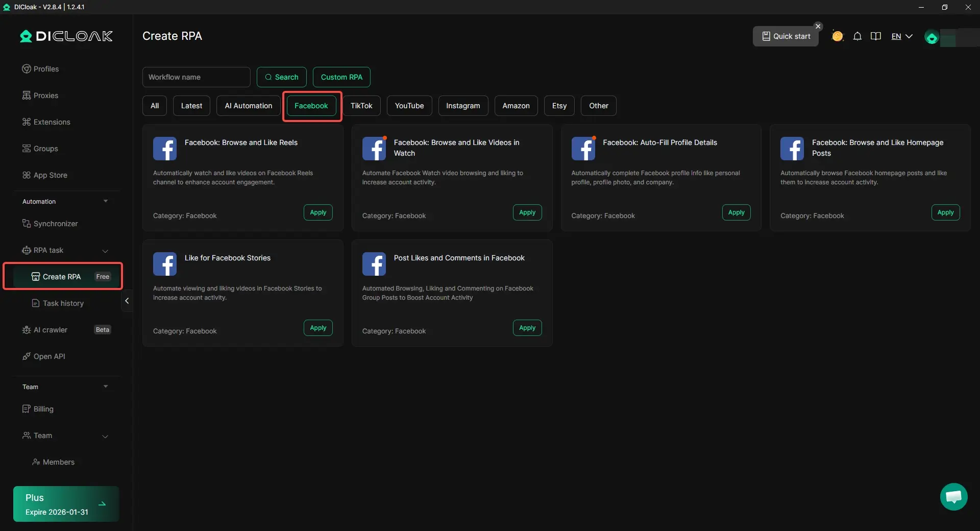Viewport: 980px width, 531px height.
Task: Close the Quick start tooltip
Action: (x=818, y=26)
